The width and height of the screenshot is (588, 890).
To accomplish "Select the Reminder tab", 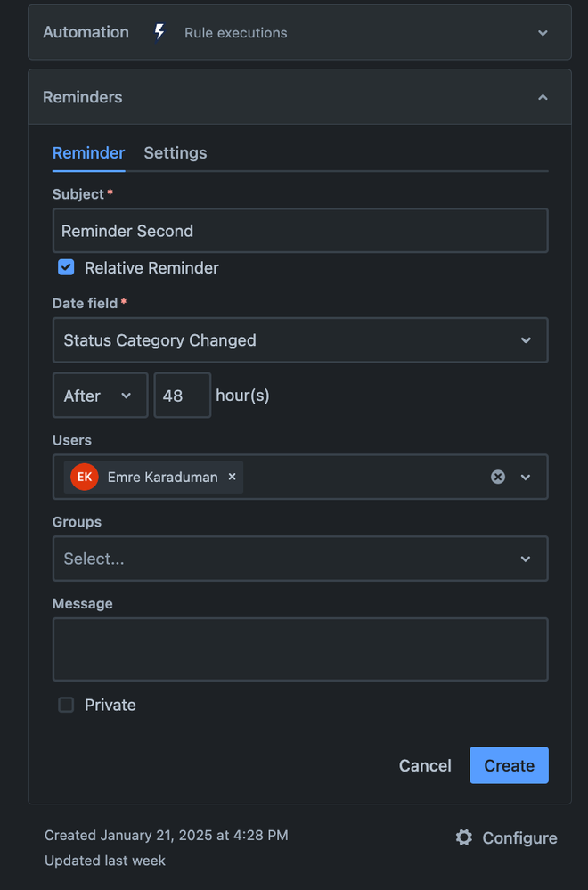I will pos(88,152).
